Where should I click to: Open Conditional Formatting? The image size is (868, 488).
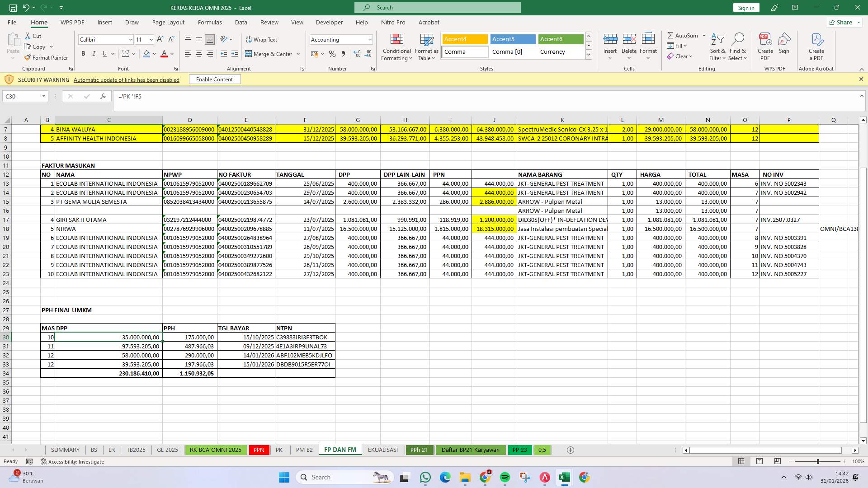[396, 47]
